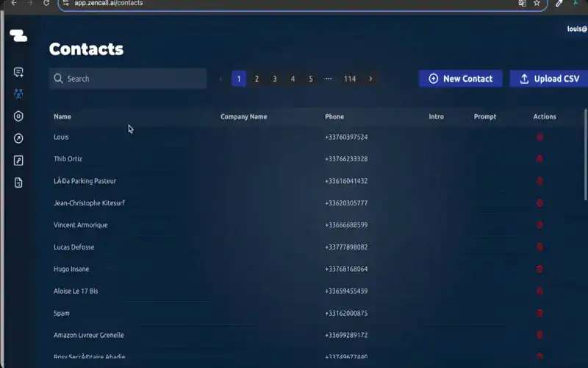Go to pagination page 3
The image size is (588, 368).
coord(275,79)
